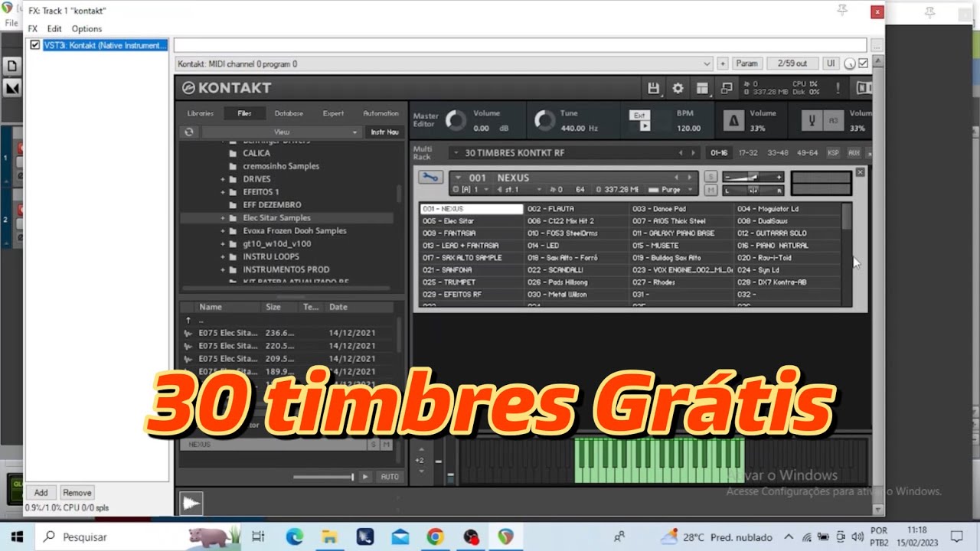
Task: Open the FX menu
Action: 33,29
